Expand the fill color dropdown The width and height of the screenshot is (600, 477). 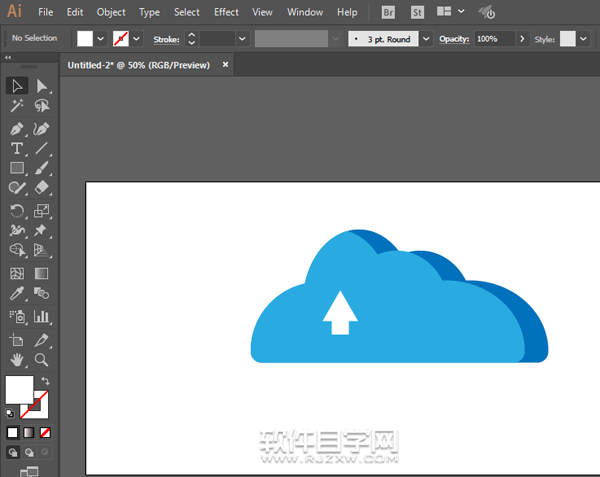(x=100, y=38)
